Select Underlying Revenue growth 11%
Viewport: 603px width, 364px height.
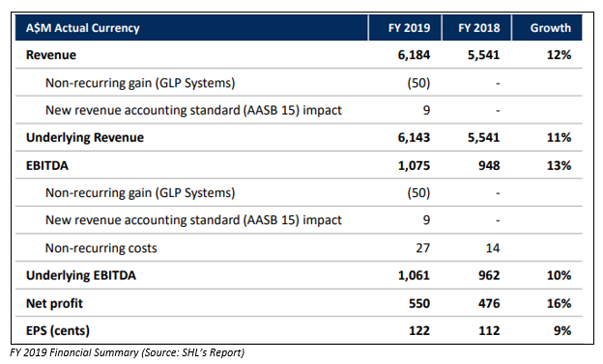tap(559, 138)
